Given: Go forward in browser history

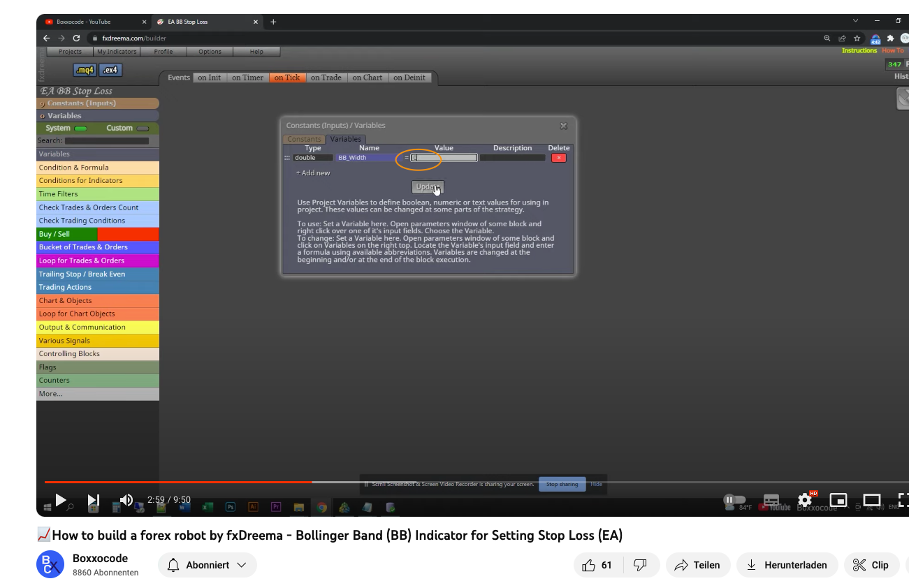Looking at the screenshot, I should point(61,38).
